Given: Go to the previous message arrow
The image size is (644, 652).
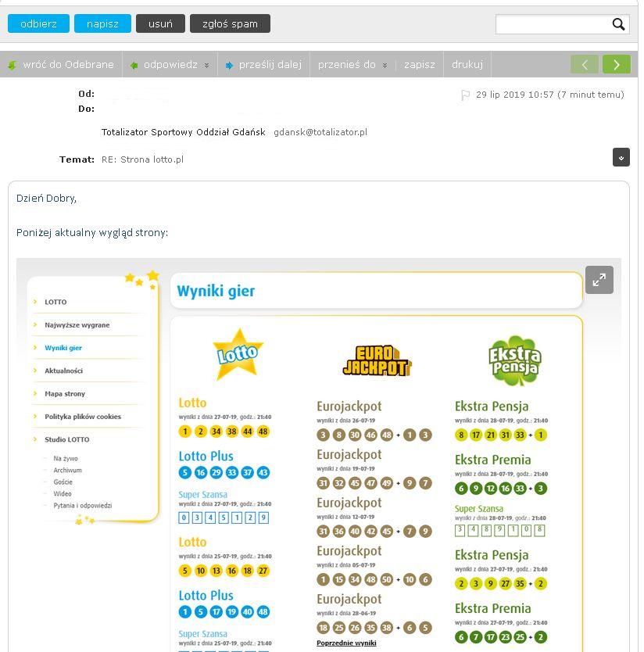Looking at the screenshot, I should pyautogui.click(x=585, y=64).
